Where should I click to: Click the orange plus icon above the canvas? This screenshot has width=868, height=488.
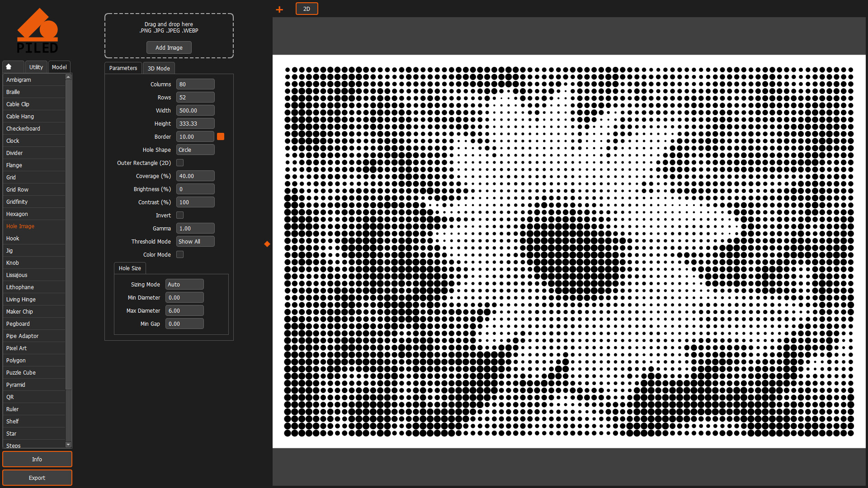[x=279, y=9]
